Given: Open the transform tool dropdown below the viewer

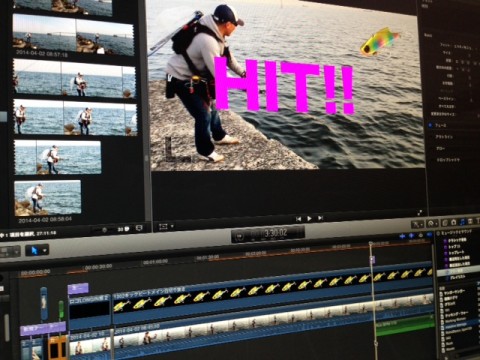Looking at the screenshot, I should pyautogui.click(x=166, y=227).
